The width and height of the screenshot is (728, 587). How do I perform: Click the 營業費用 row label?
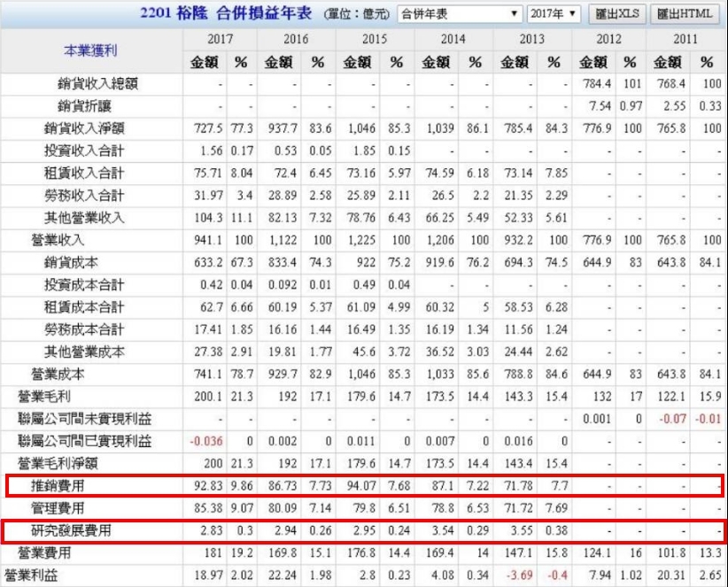pos(44,552)
